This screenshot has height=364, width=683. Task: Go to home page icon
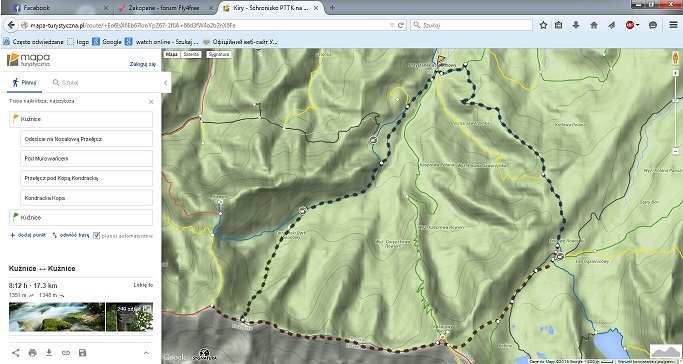(594, 25)
